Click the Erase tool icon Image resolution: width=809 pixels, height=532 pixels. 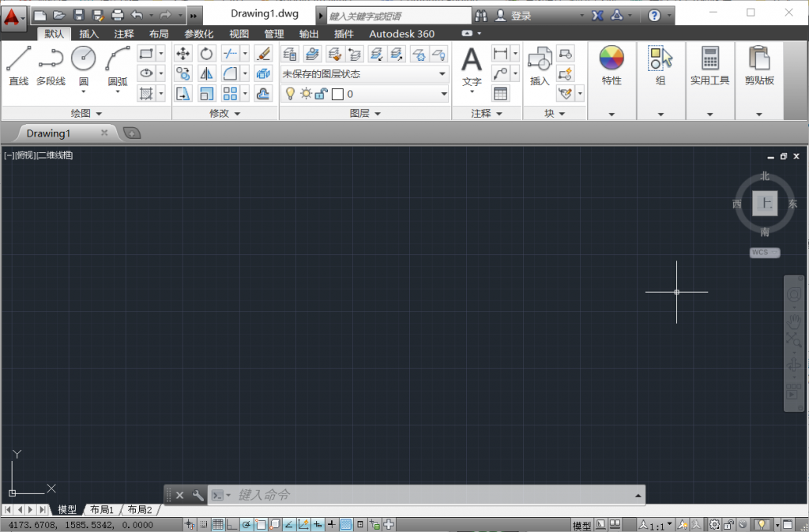[263, 54]
